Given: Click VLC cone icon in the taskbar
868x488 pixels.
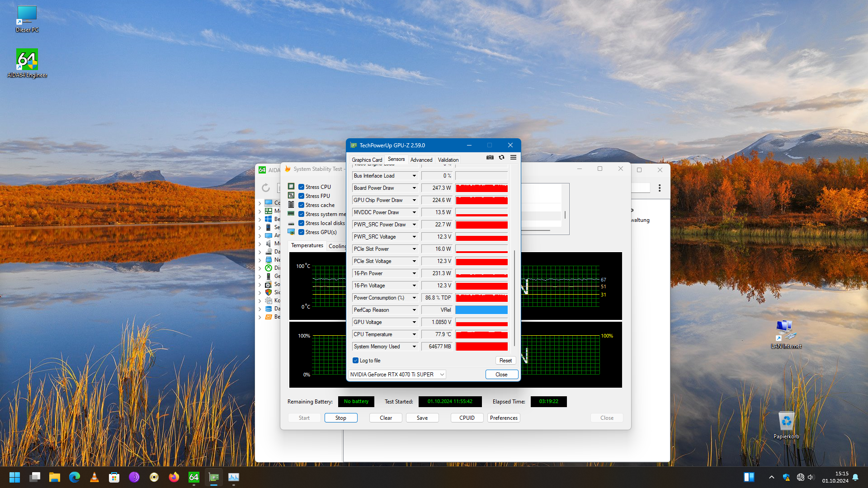Looking at the screenshot, I should point(94,477).
